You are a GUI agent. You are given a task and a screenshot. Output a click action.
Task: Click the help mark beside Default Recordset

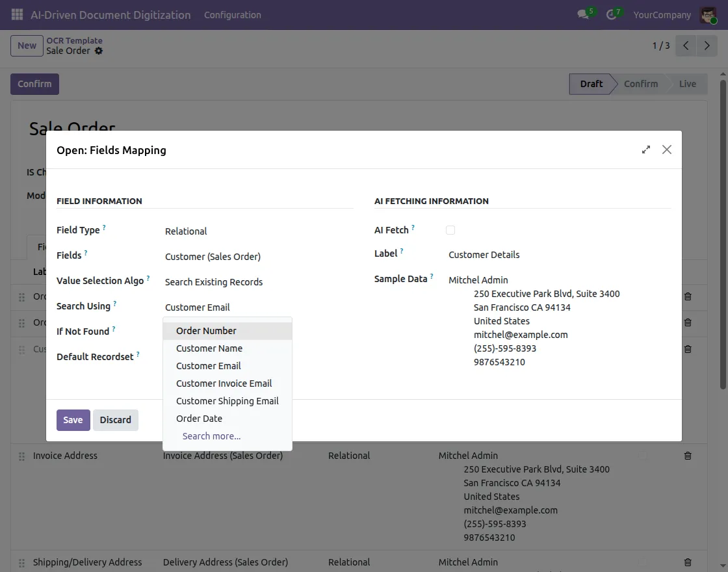(138, 354)
